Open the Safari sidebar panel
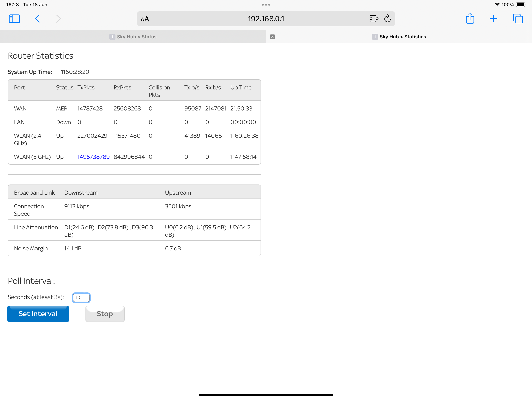Image resolution: width=532 pixels, height=399 pixels. tap(14, 19)
